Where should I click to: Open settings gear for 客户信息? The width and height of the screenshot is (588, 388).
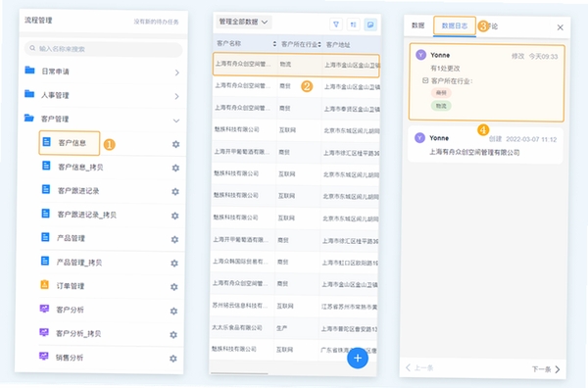point(175,144)
